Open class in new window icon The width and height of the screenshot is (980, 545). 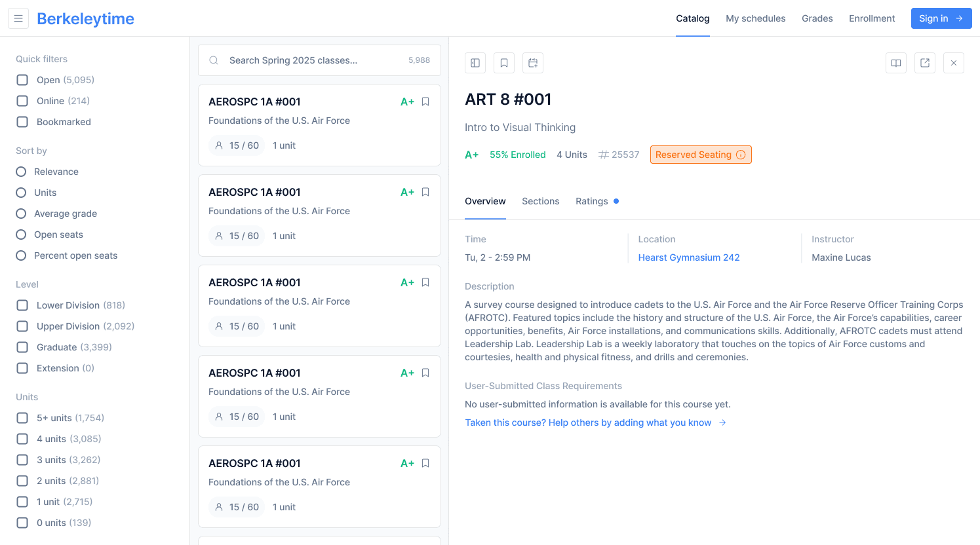point(925,63)
